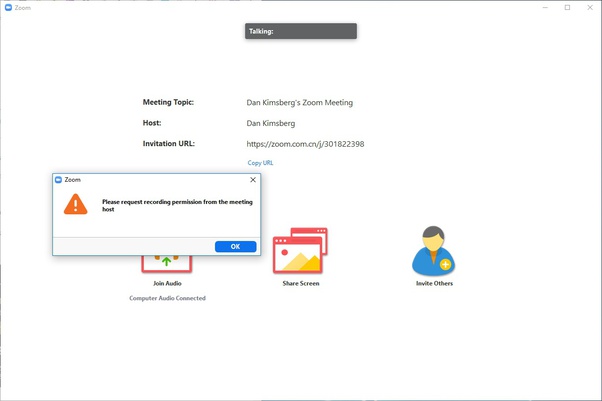
Task: Click the Share Screen label
Action: click(301, 283)
